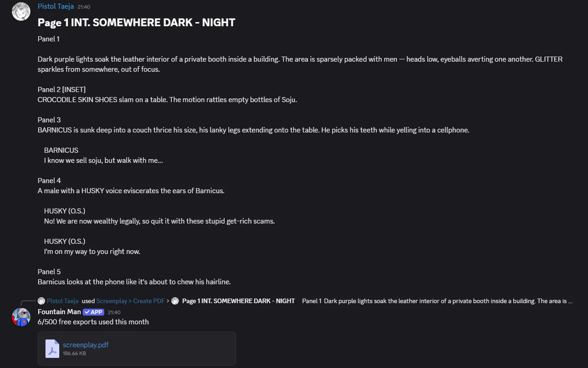Click the 186.66 KB file size label
This screenshot has width=588, height=368.
[x=74, y=353]
